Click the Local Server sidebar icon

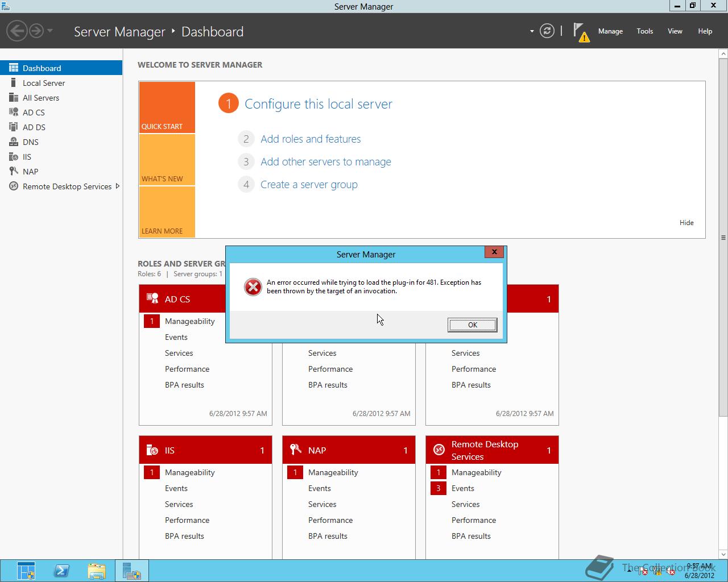tap(14, 82)
